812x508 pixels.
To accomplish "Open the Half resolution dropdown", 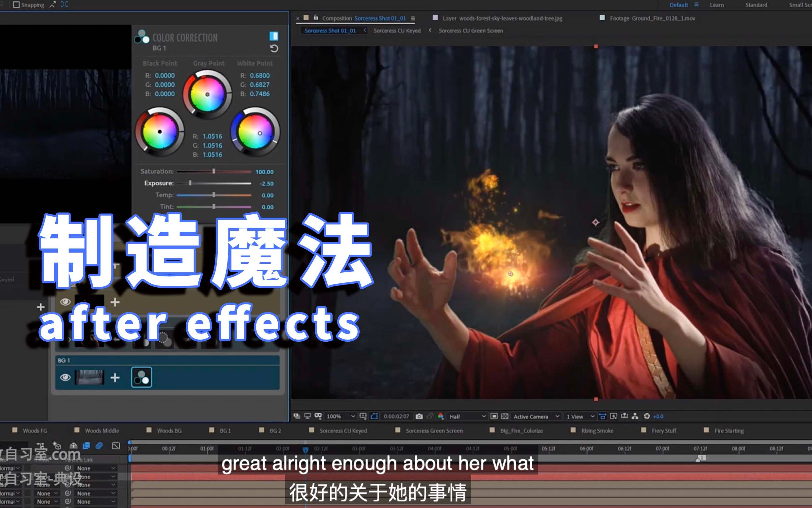I will click(468, 417).
